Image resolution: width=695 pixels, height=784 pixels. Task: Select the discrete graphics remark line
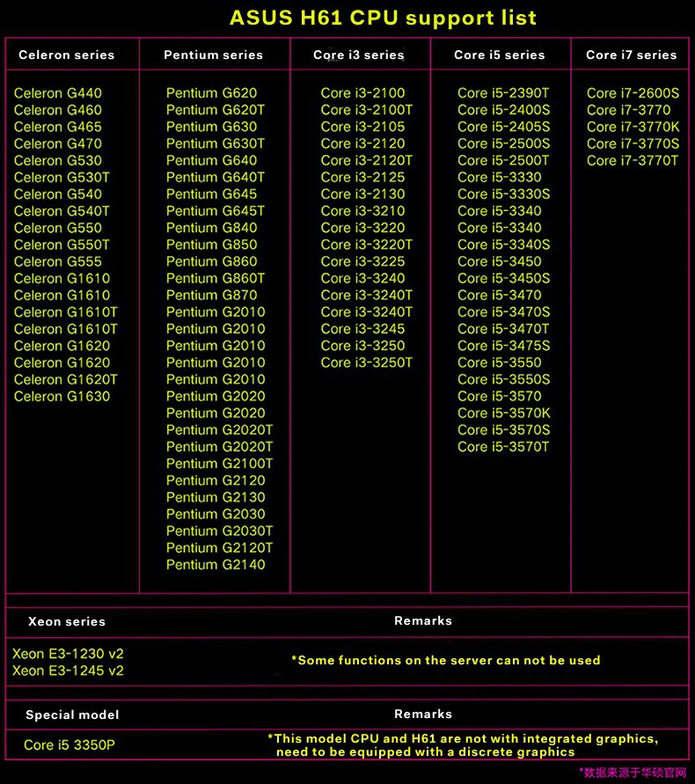(463, 745)
